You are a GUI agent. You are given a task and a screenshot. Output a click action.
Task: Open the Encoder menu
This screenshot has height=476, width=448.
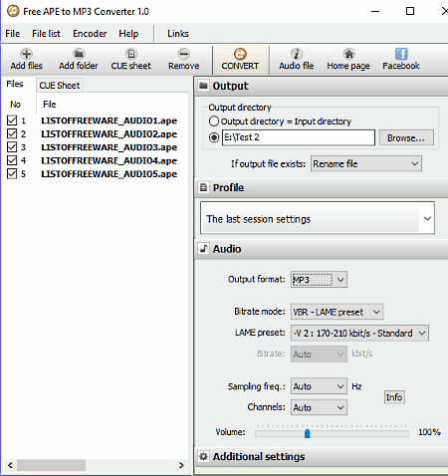pyautogui.click(x=90, y=34)
